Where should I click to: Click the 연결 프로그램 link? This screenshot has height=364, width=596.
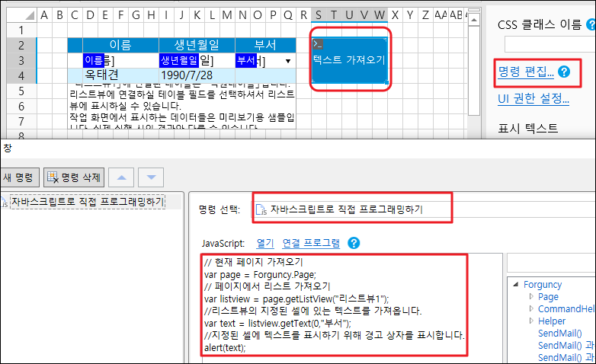click(311, 243)
